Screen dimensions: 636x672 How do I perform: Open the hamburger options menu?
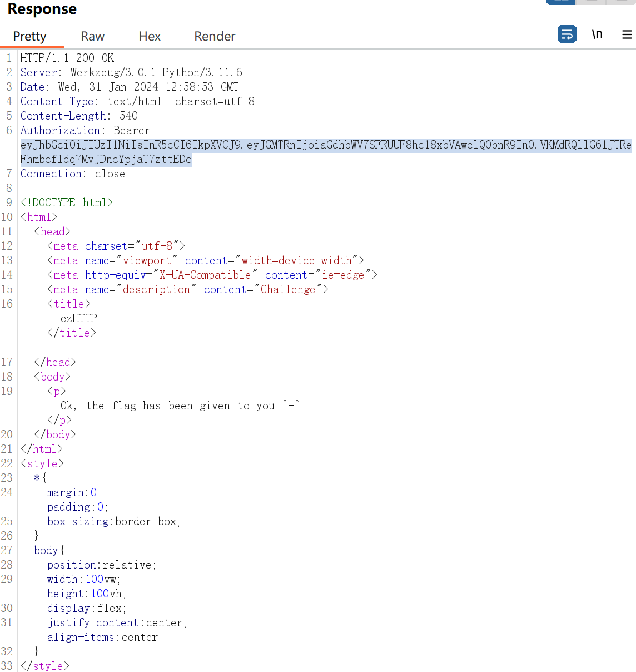point(627,34)
